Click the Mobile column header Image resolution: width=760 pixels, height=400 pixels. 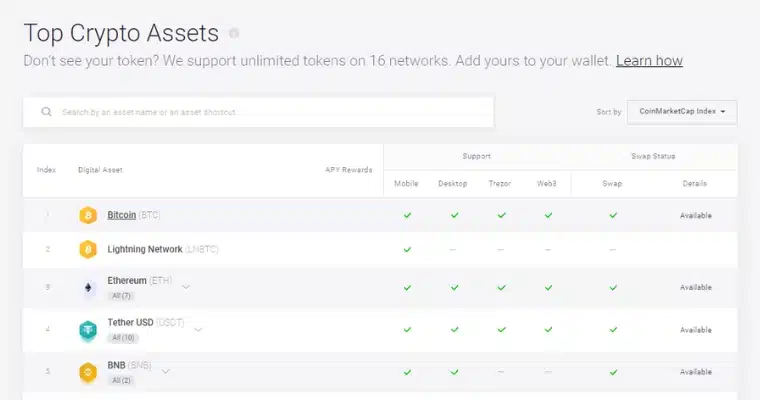coord(406,184)
